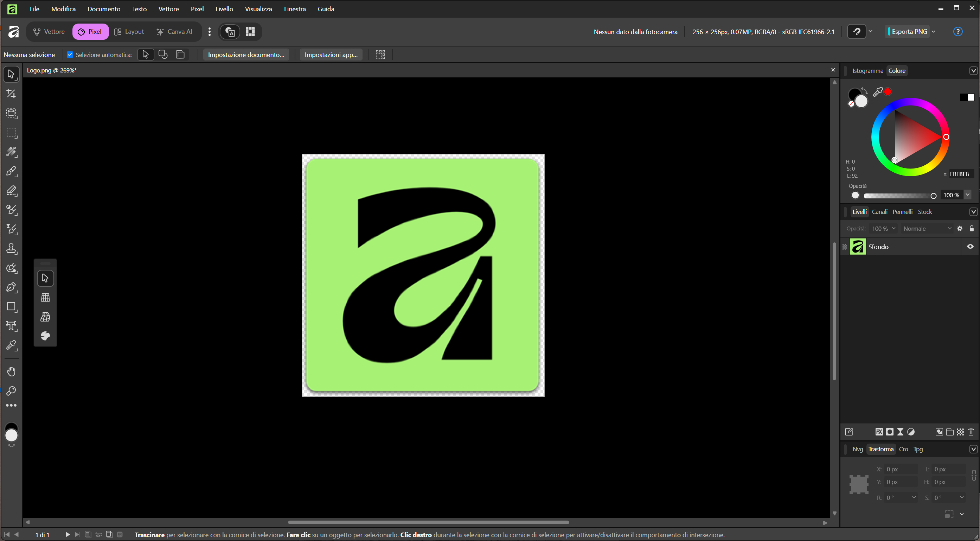The width and height of the screenshot is (980, 541).
Task: Click the layer effects FX icon
Action: [879, 432]
